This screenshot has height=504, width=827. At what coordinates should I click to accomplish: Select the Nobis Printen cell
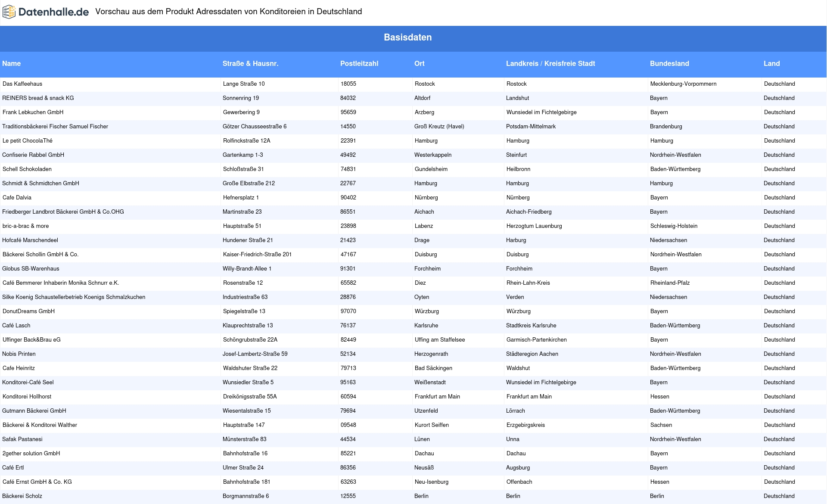tap(19, 354)
